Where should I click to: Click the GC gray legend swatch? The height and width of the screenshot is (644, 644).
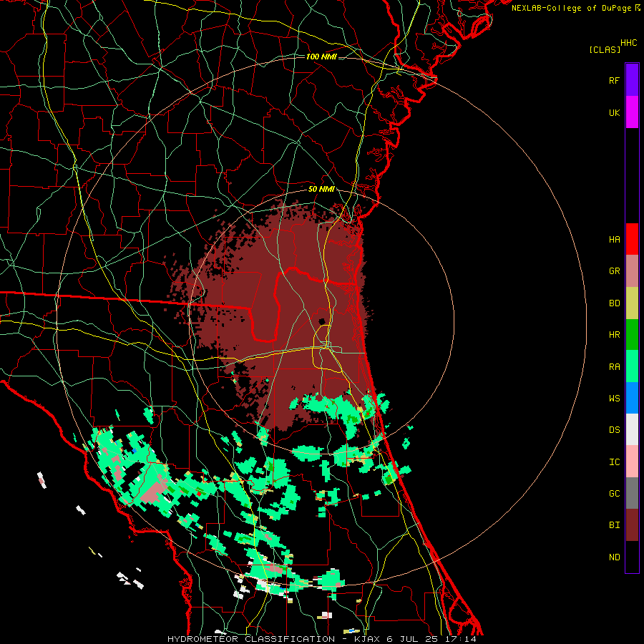[632, 493]
